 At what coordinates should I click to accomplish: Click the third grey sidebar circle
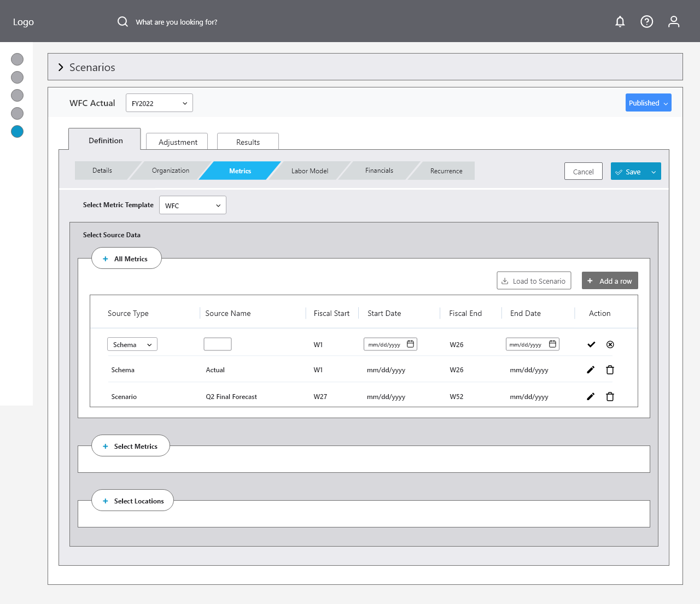[x=17, y=95]
